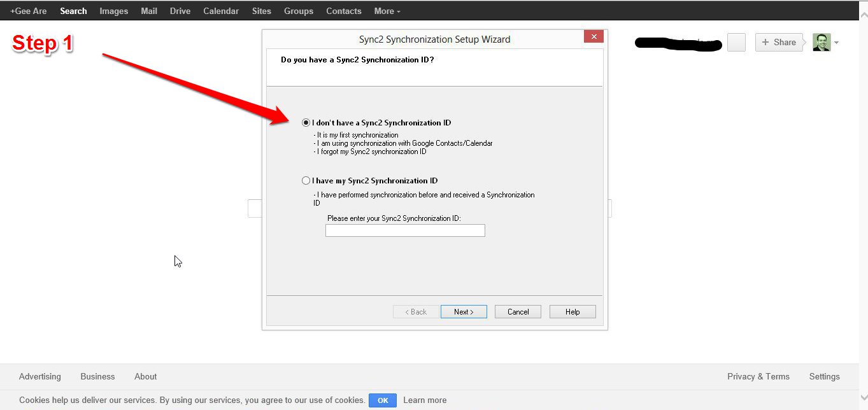Open Privacy & Terms footer link

pyautogui.click(x=758, y=376)
